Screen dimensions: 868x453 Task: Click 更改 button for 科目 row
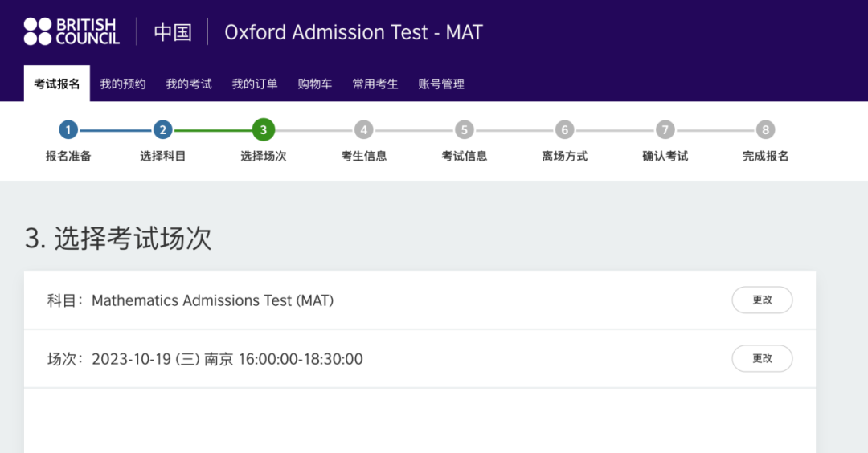762,300
